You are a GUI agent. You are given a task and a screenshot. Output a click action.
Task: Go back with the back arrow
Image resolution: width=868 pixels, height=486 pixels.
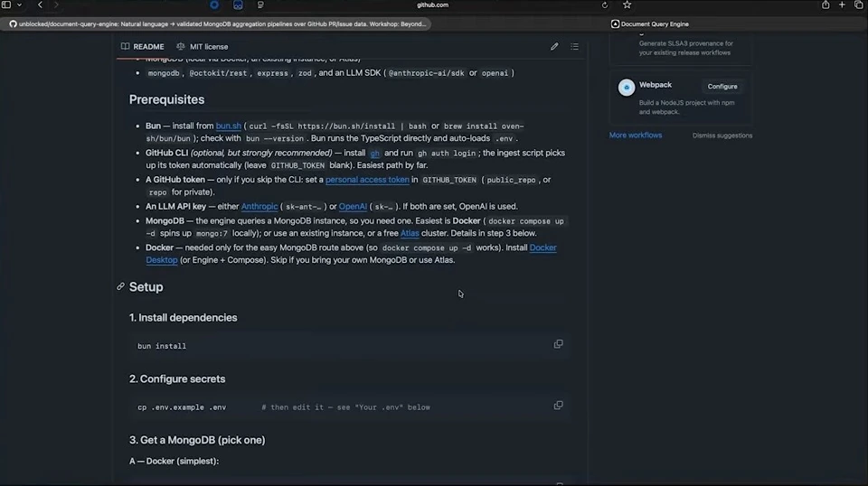[40, 5]
